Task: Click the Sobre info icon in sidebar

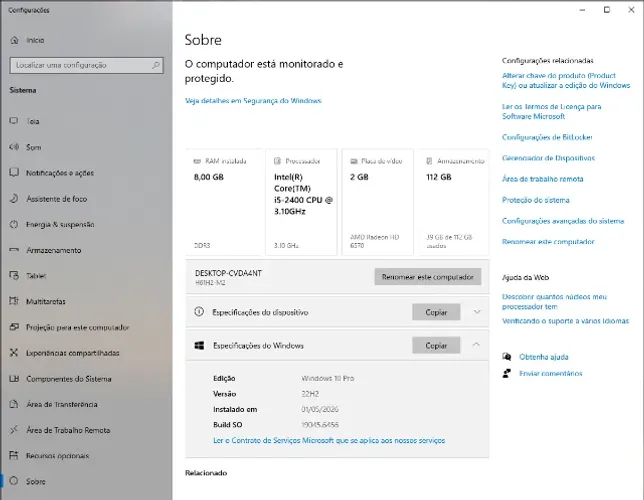Action: pyautogui.click(x=14, y=481)
